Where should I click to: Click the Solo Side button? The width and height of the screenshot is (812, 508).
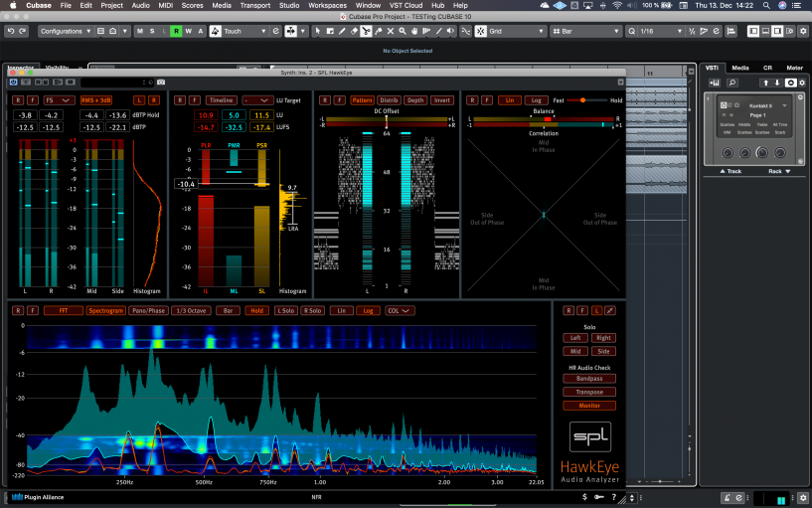click(x=603, y=351)
